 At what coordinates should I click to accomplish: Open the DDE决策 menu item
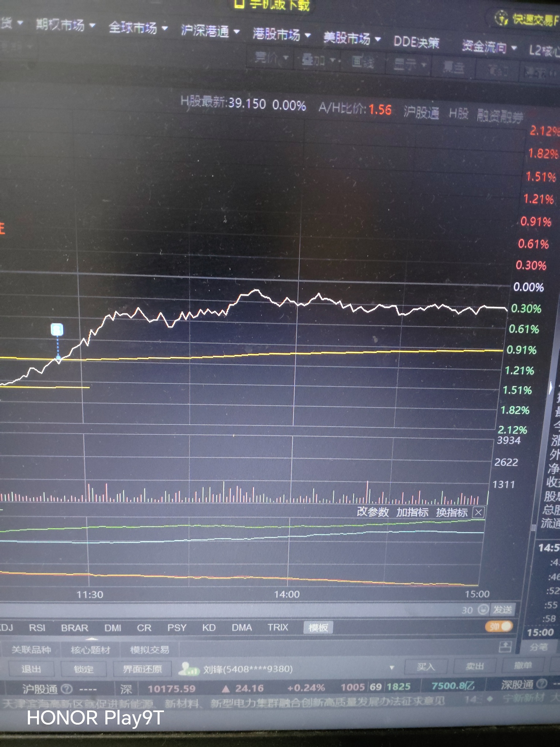tap(416, 42)
